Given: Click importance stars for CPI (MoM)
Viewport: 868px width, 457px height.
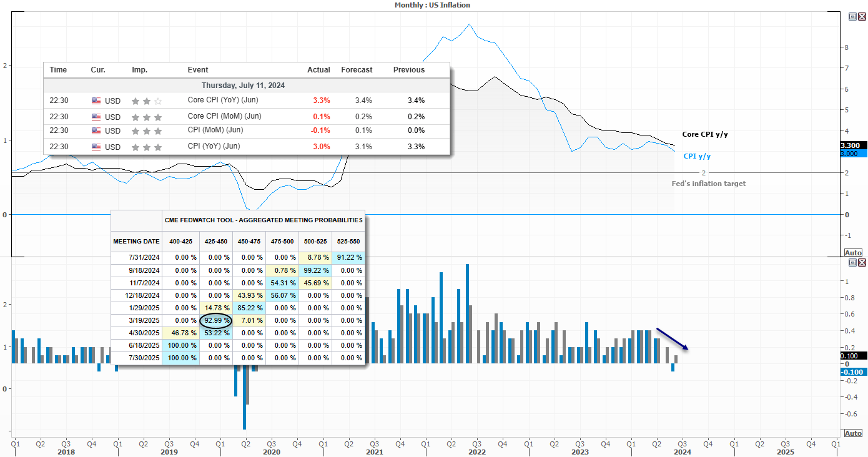Looking at the screenshot, I should click(147, 130).
